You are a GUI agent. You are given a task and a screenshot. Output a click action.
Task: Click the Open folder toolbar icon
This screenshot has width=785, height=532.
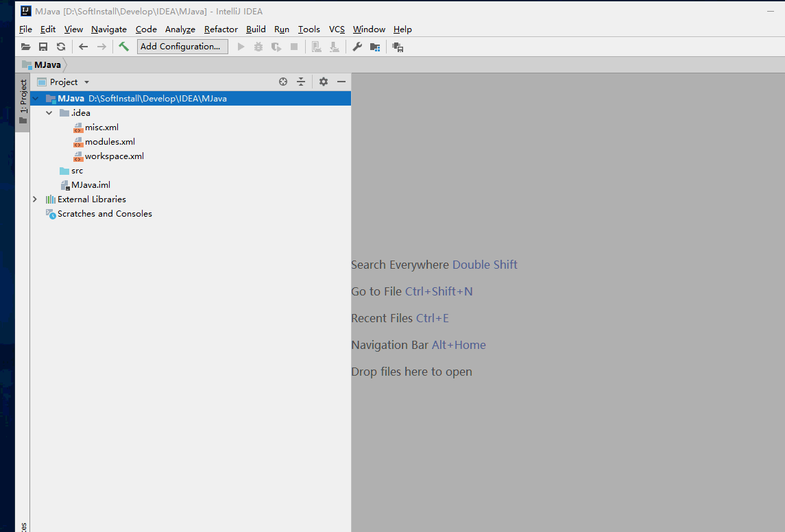point(25,47)
